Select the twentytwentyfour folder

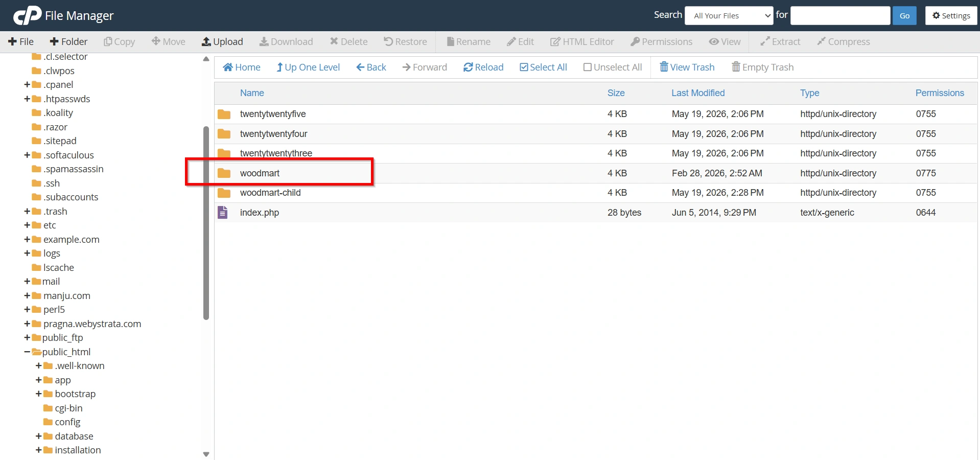(595, 134)
